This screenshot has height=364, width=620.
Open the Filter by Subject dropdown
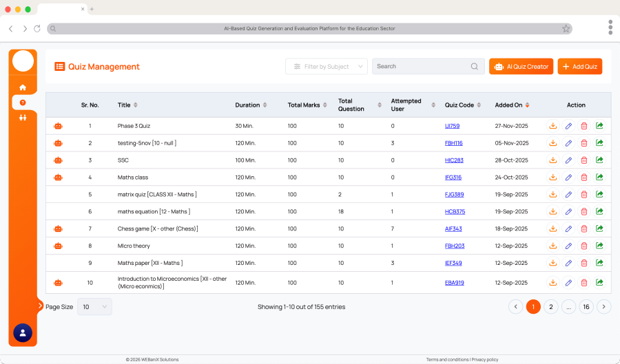point(327,67)
